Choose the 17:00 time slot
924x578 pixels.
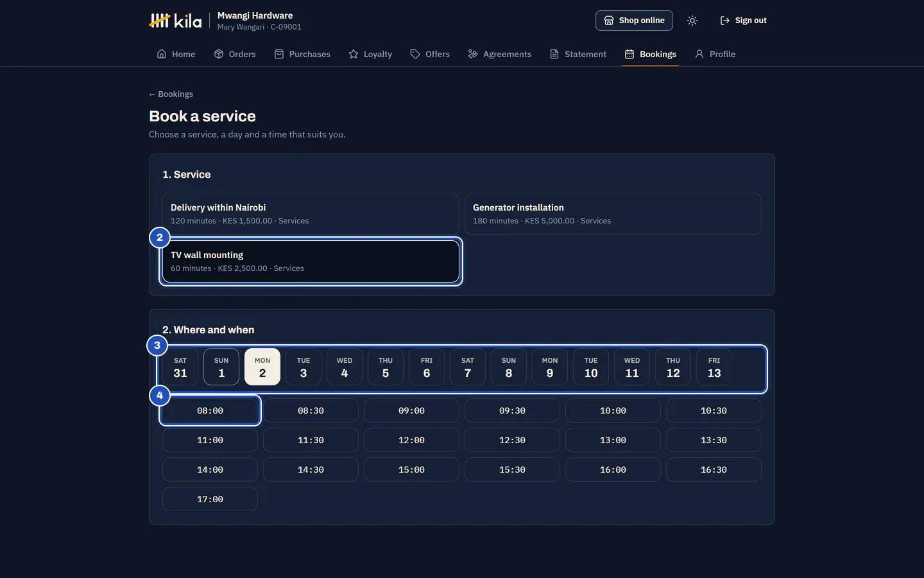(x=210, y=499)
